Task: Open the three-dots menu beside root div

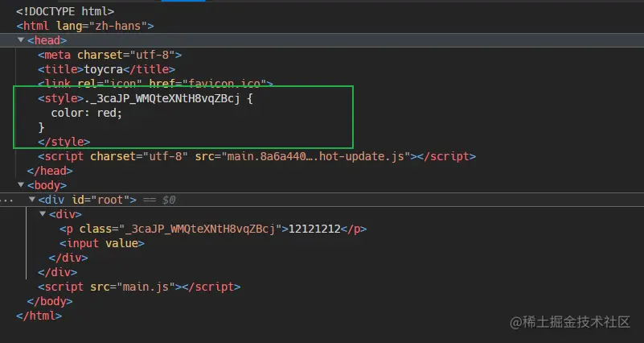Action: (x=6, y=200)
